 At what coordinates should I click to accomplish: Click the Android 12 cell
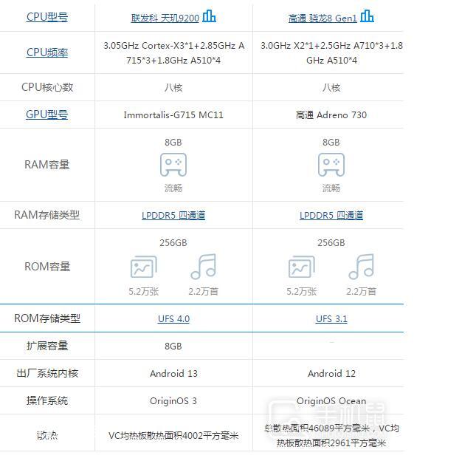click(331, 374)
